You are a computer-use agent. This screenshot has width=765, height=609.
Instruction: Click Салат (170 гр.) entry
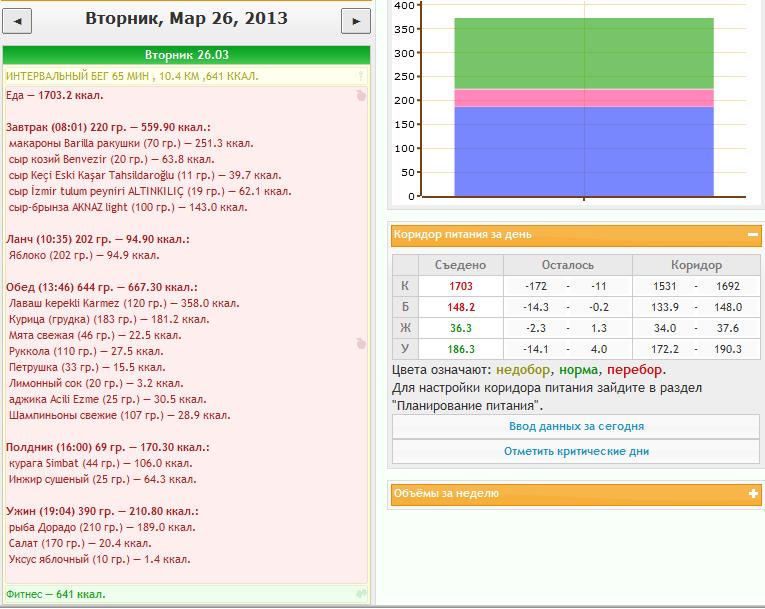point(80,543)
